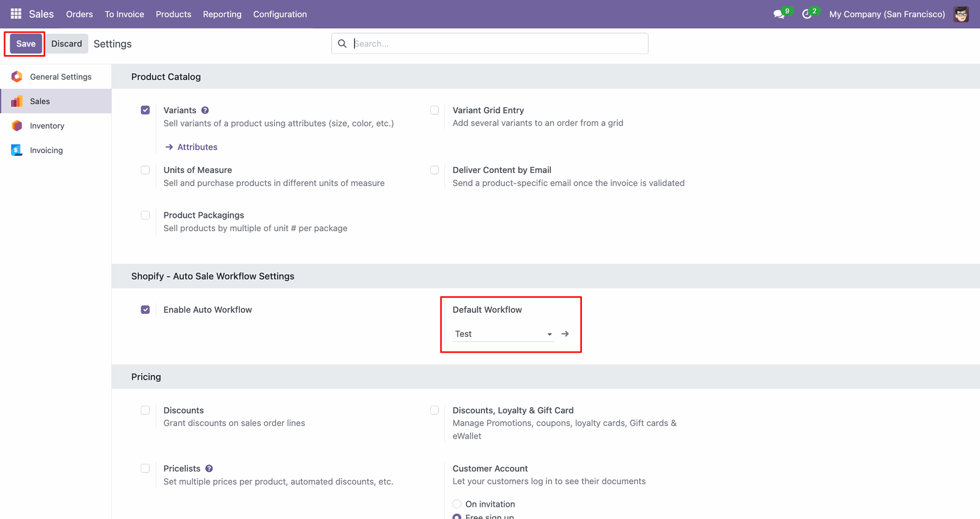Click the General Settings sidebar icon
Image resolution: width=980 pixels, height=519 pixels.
(x=17, y=77)
